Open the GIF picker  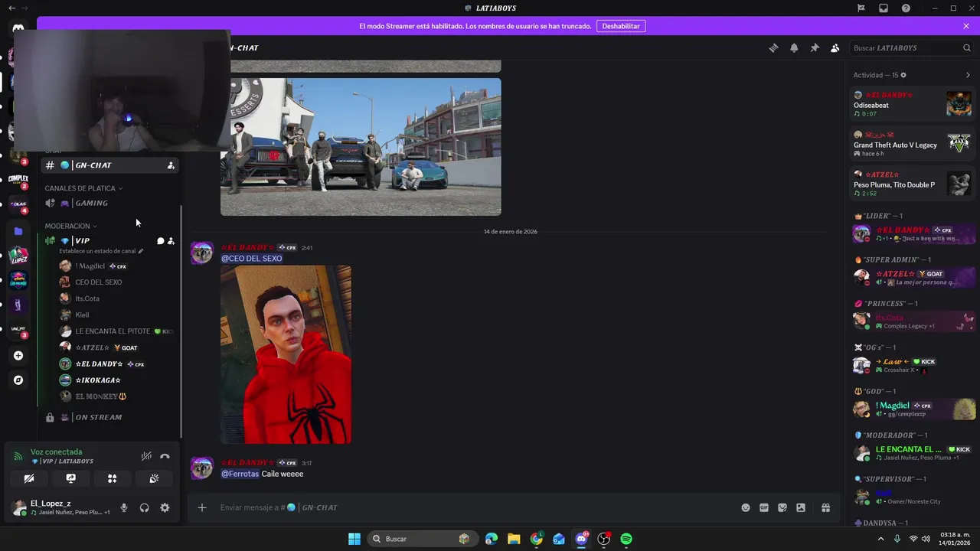[x=764, y=507]
